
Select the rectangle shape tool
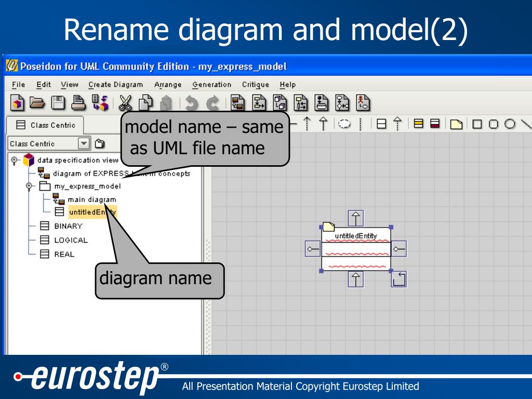coord(477,124)
